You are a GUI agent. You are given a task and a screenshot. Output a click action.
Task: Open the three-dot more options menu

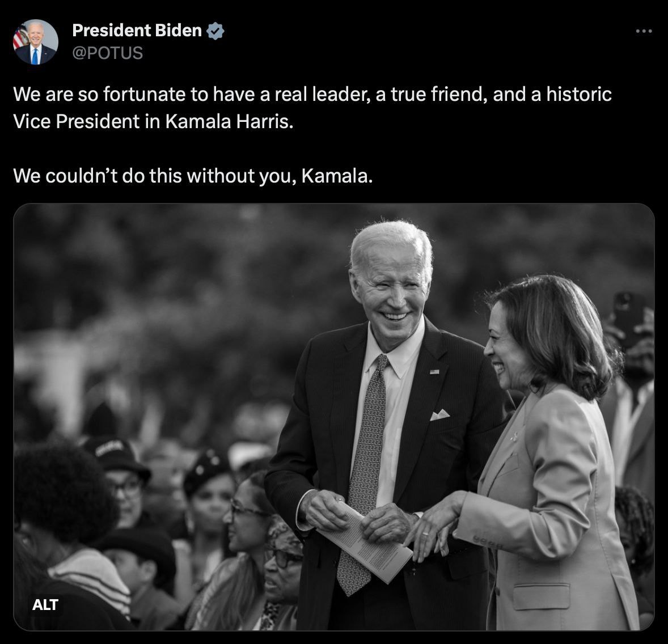[644, 31]
